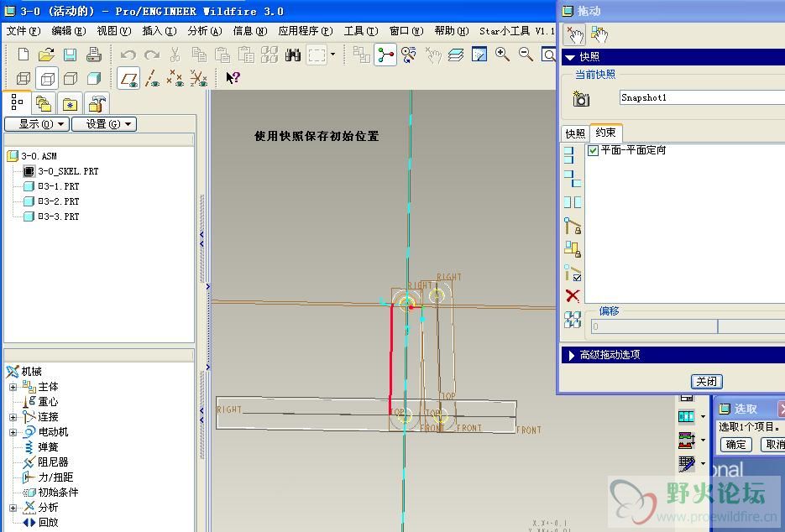
Task: Select 弹簧 in mechanism tree
Action: (x=48, y=447)
